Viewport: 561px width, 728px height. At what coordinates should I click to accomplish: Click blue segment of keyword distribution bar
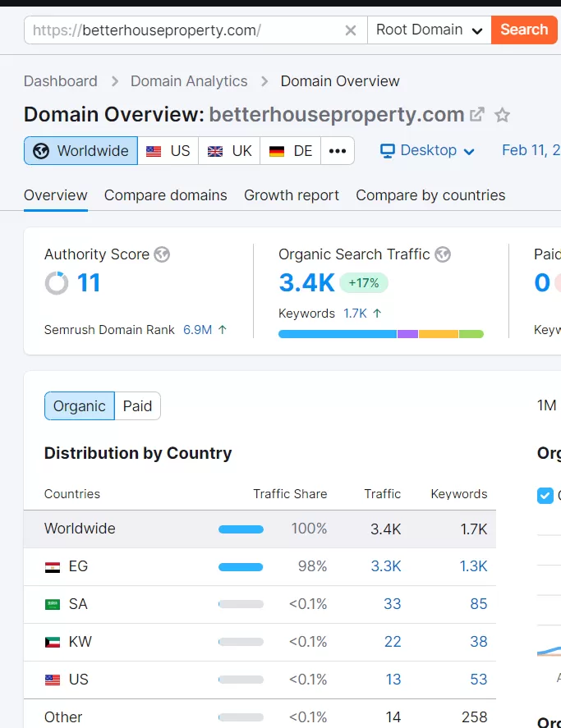pyautogui.click(x=338, y=334)
